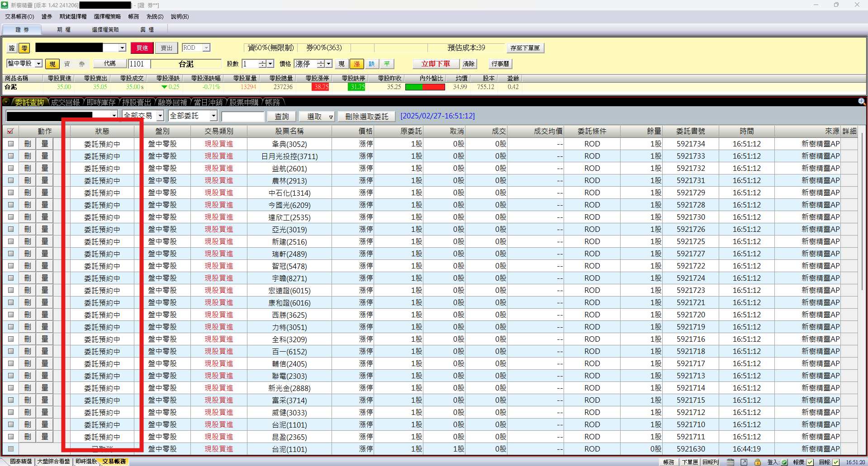The width and height of the screenshot is (868, 466).
Task: Click the 刪 delete icon for 日月光投控(3711) order
Action: [x=28, y=156]
